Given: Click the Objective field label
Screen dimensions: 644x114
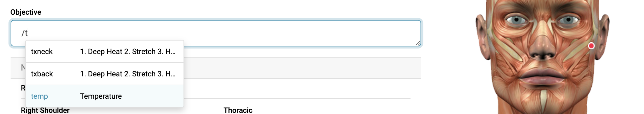Looking at the screenshot, I should coord(26,12).
